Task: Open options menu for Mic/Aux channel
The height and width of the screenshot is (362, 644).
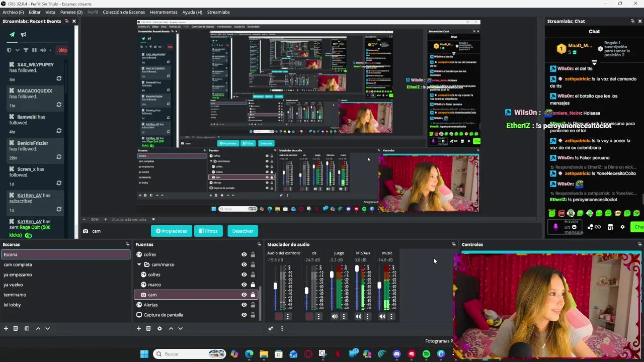Action: coord(367,316)
